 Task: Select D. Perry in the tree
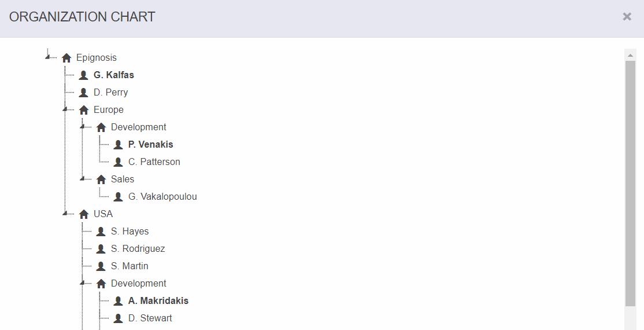(110, 93)
